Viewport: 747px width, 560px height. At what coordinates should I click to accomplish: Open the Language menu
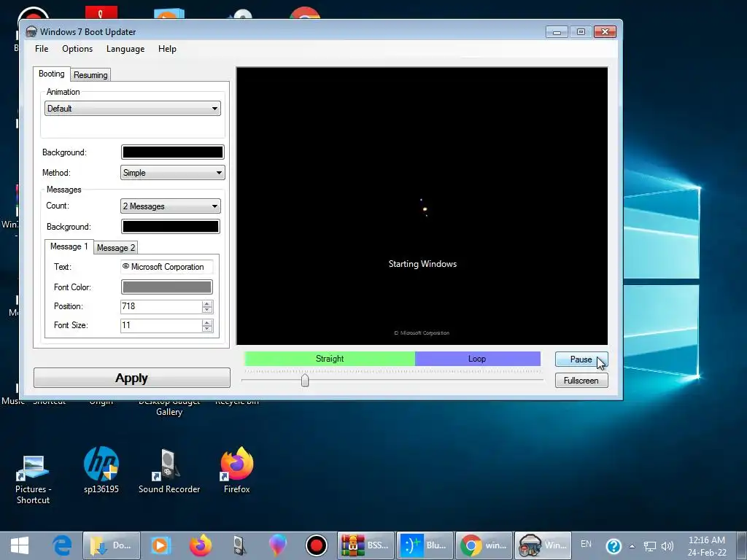coord(125,49)
